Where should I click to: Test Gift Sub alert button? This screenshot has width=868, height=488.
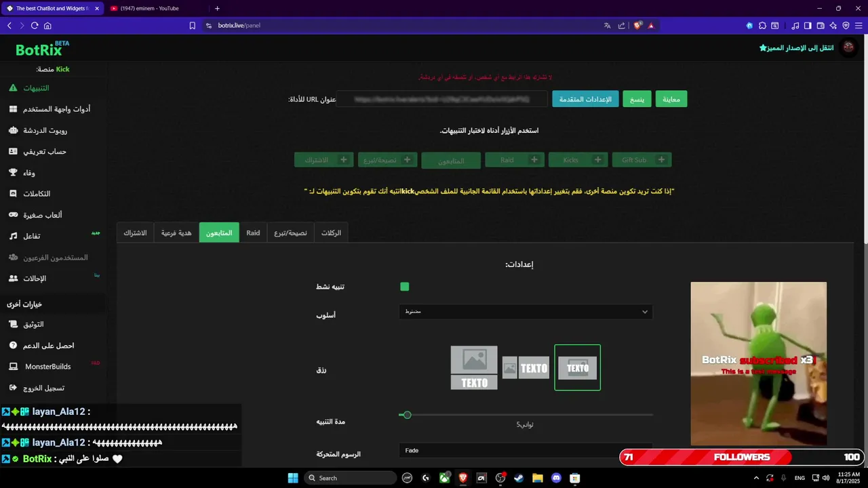coord(642,160)
